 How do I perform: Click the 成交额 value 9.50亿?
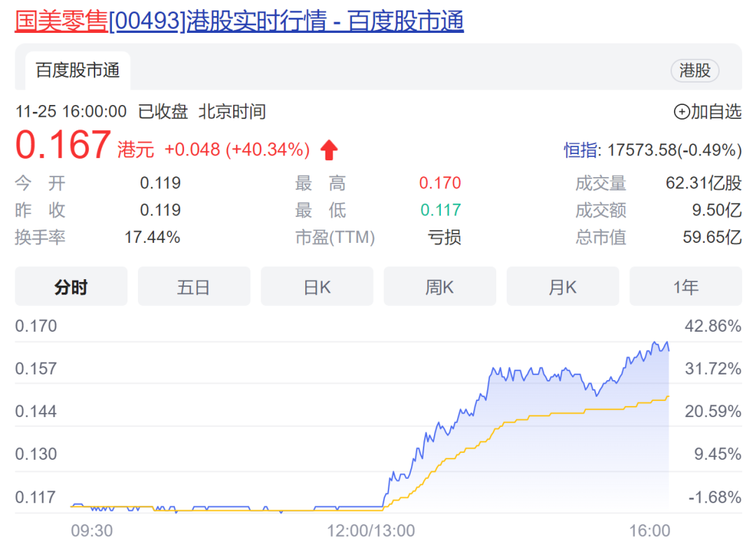pos(717,210)
